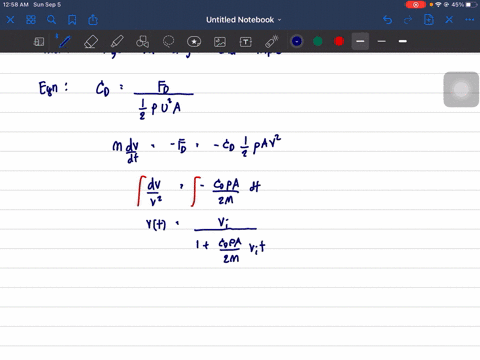
Task: Select the Image insert tool
Action: [x=220, y=42]
